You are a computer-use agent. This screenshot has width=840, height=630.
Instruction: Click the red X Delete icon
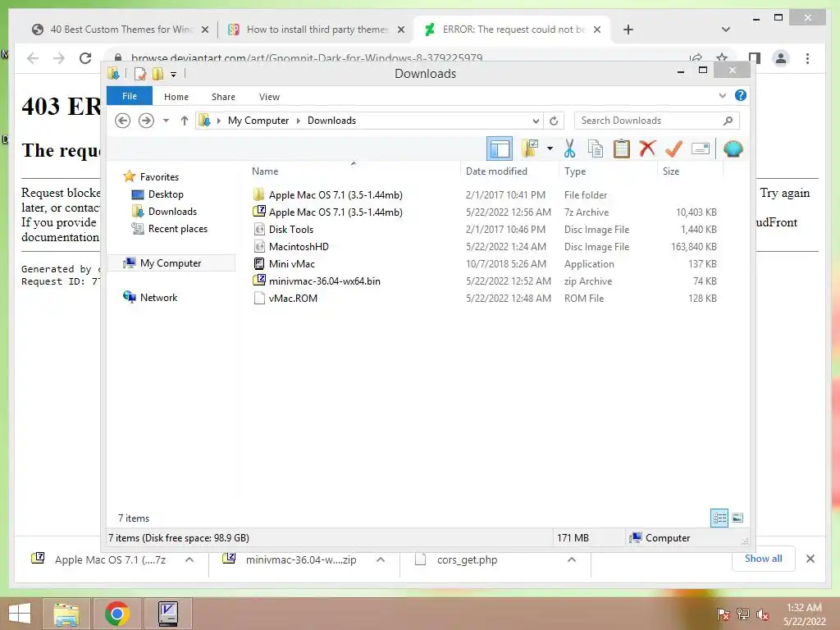[x=648, y=148]
